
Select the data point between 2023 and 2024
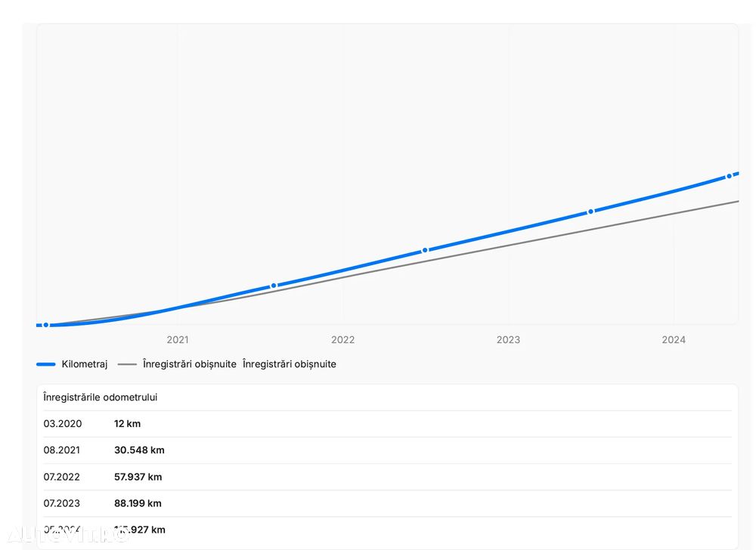click(590, 212)
